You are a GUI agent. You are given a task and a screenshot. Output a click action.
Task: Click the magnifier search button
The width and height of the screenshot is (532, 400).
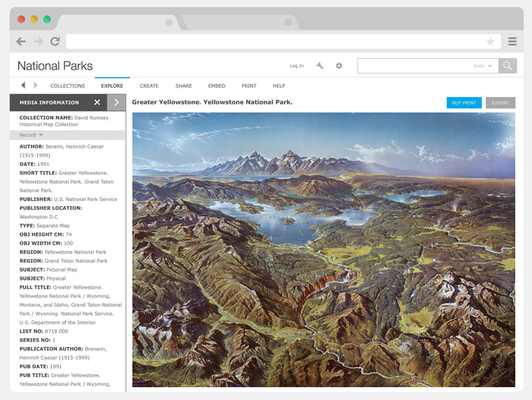pos(508,65)
